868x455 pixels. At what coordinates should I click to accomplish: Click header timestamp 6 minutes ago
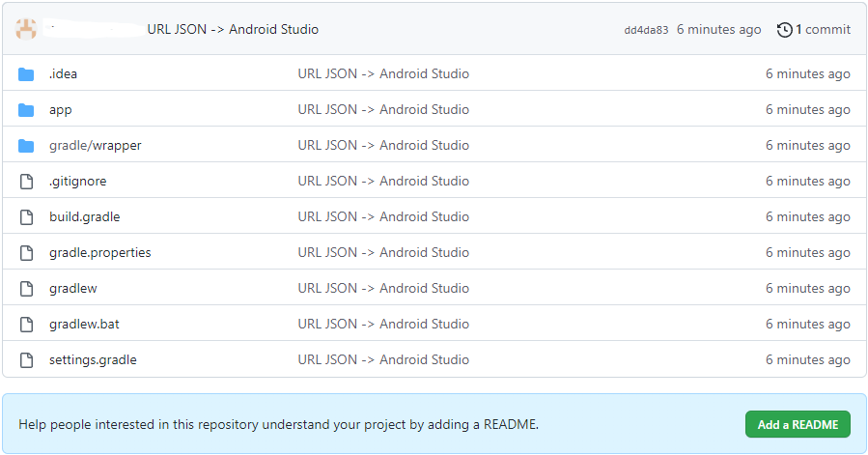click(x=718, y=30)
